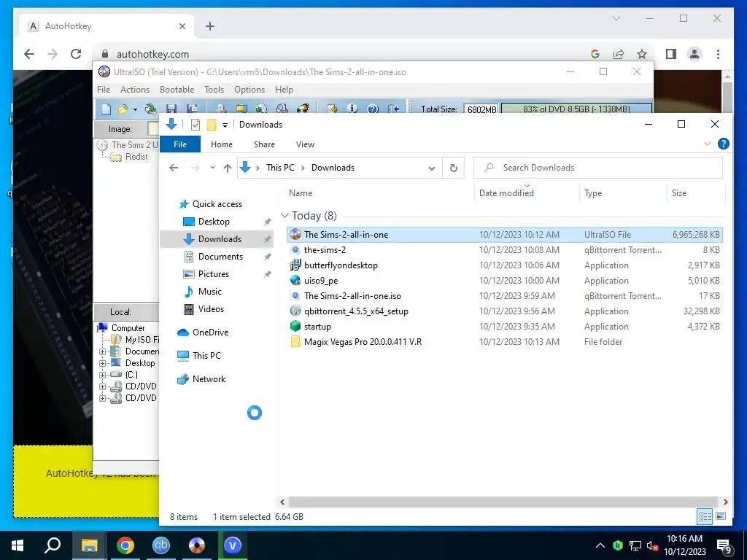This screenshot has height=560, width=747.
Task: Click the Save floppy icon in UltraISO toolbar
Action: click(171, 109)
